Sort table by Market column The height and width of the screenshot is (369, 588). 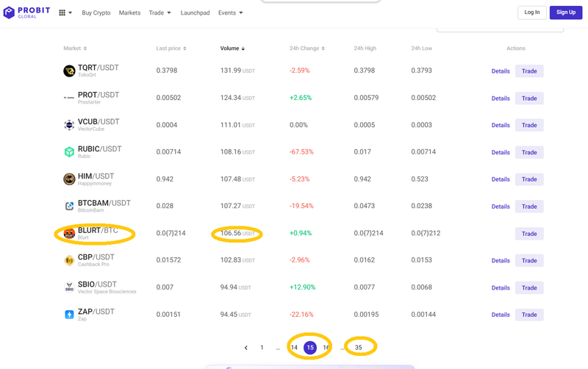coord(75,49)
